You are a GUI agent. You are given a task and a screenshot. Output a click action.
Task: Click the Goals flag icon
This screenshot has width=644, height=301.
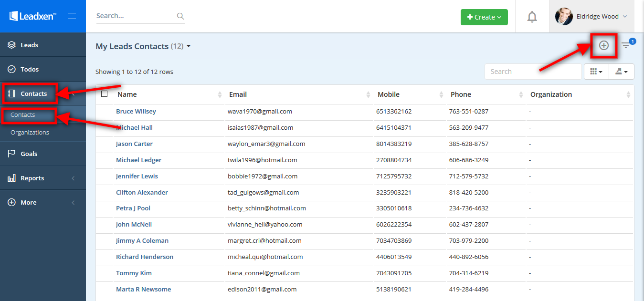tap(12, 154)
